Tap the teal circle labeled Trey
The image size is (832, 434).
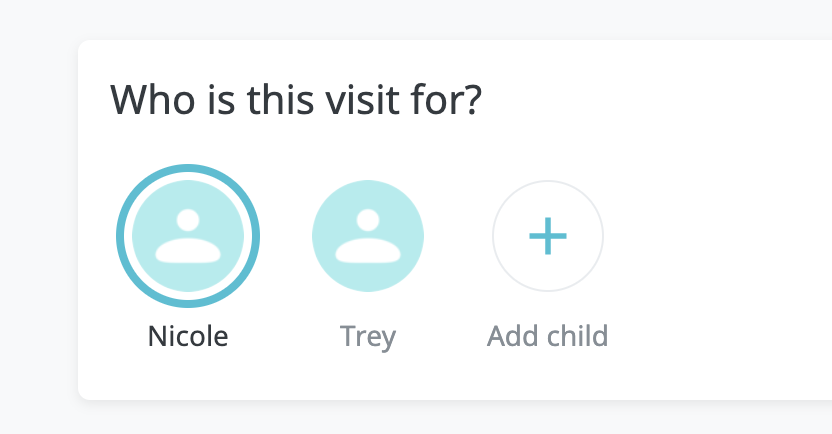click(x=368, y=236)
